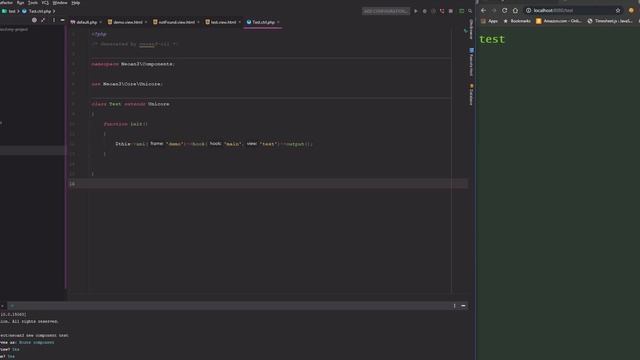The height and width of the screenshot is (360, 640).
Task: Open the Apps bookmark shortcut
Action: pos(489,21)
